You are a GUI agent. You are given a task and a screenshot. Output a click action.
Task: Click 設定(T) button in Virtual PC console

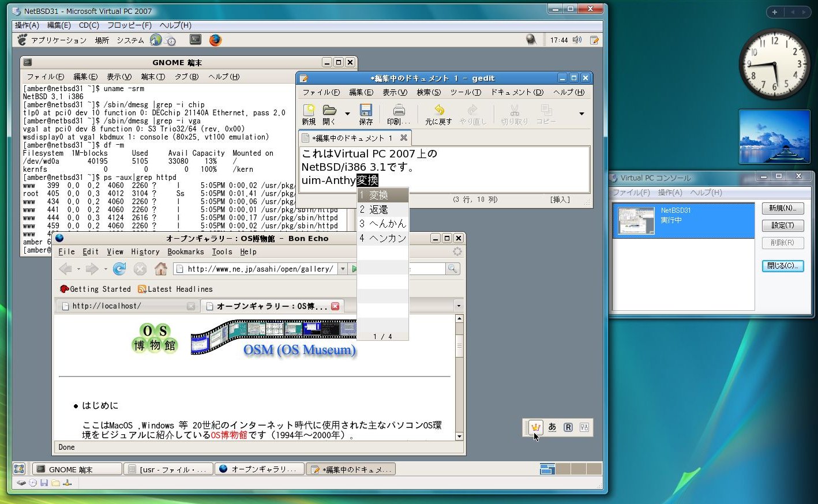pos(782,225)
